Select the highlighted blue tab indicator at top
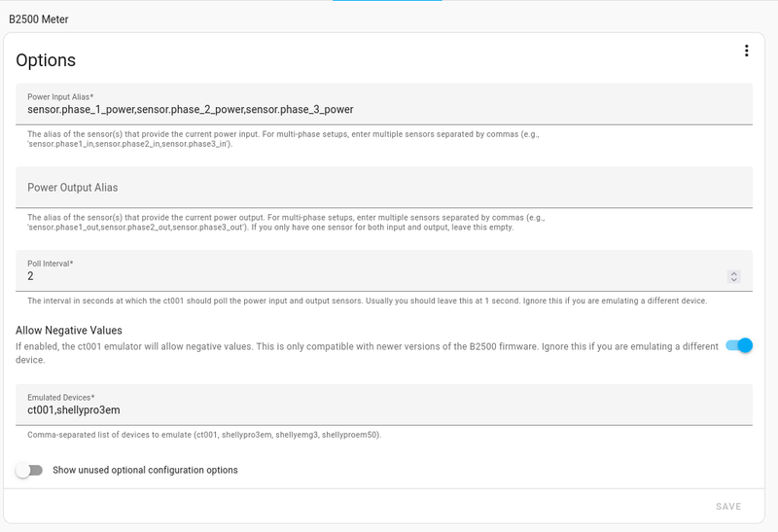 pyautogui.click(x=387, y=1)
